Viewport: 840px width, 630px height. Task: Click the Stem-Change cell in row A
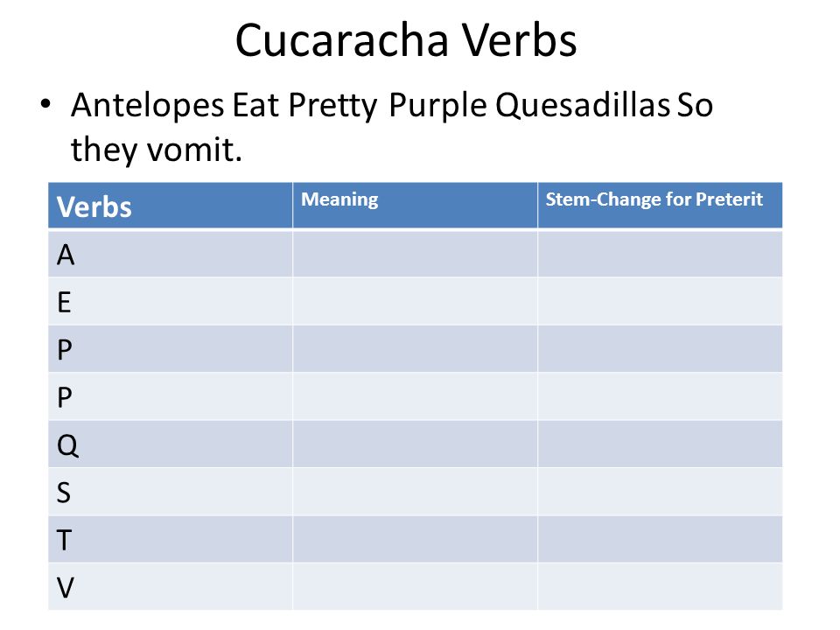point(660,254)
